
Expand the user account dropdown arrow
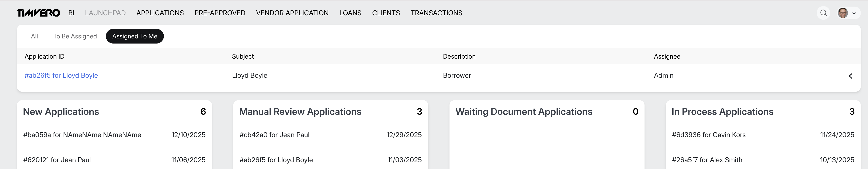tap(854, 13)
